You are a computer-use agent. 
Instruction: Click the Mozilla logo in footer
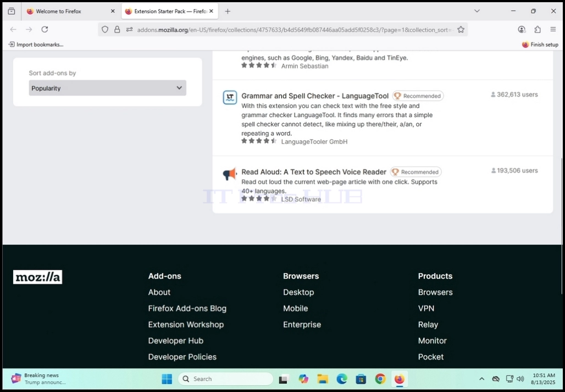37,277
